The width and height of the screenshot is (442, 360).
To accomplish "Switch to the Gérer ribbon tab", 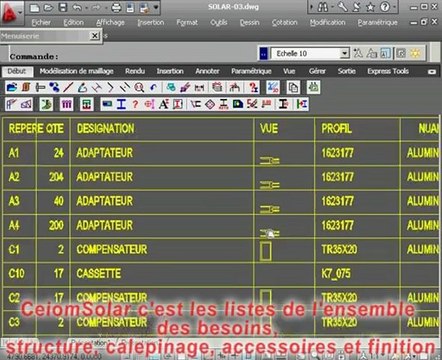I will (x=317, y=71).
